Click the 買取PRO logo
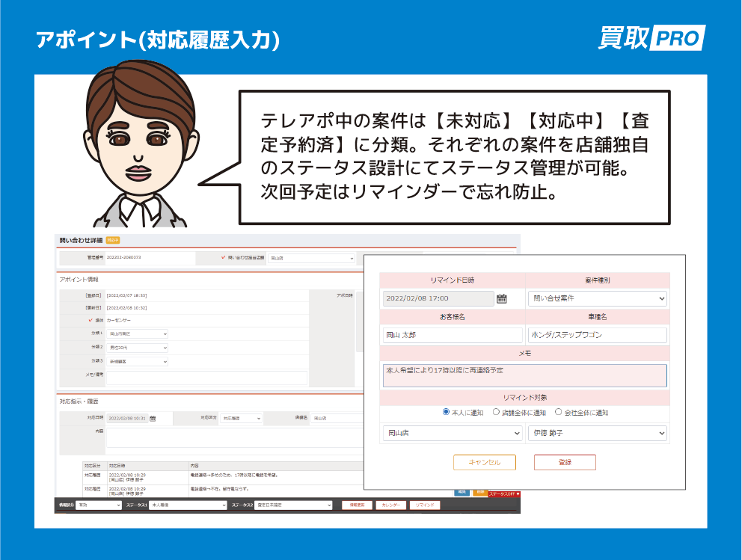 click(x=651, y=35)
